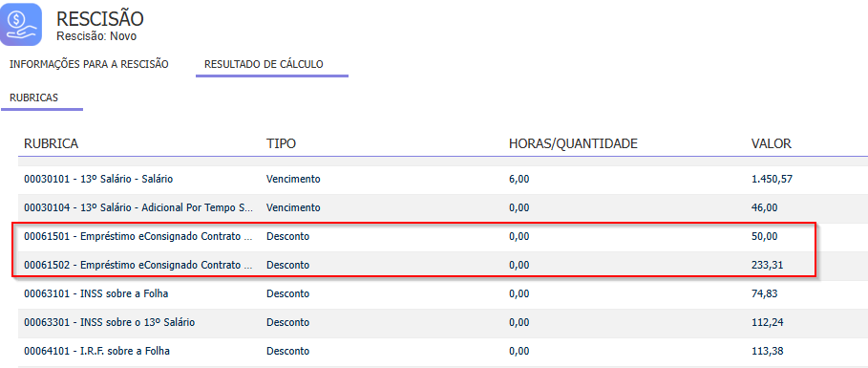Click the 1.450,57 value cell

(x=768, y=179)
